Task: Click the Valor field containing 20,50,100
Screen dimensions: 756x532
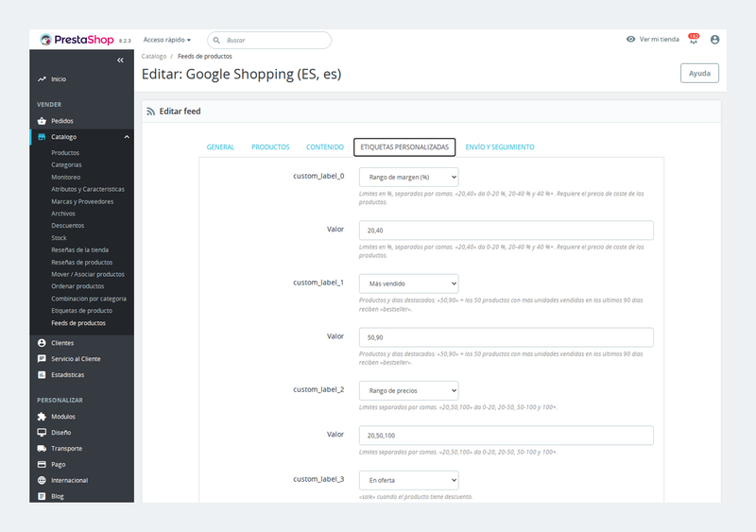Action: click(x=507, y=436)
